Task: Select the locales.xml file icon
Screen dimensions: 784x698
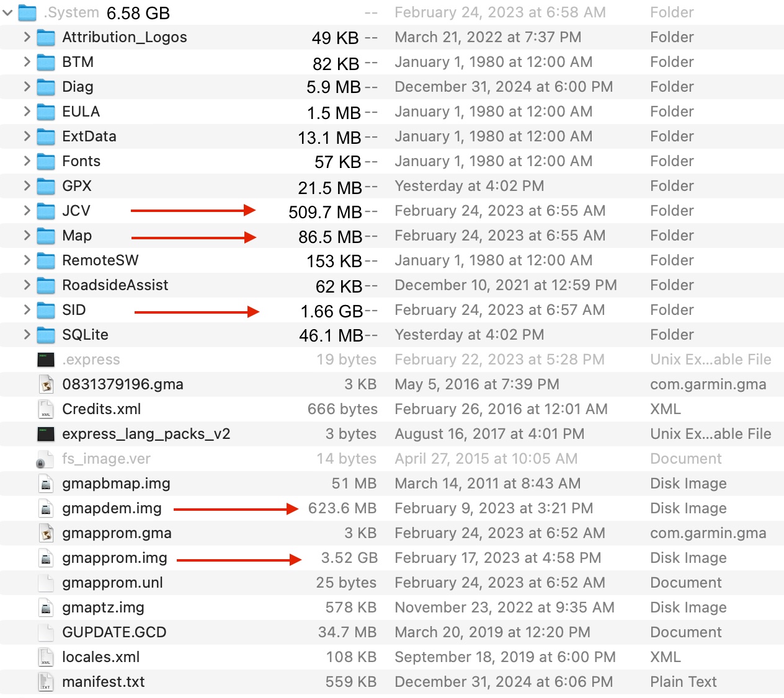Action: click(46, 657)
